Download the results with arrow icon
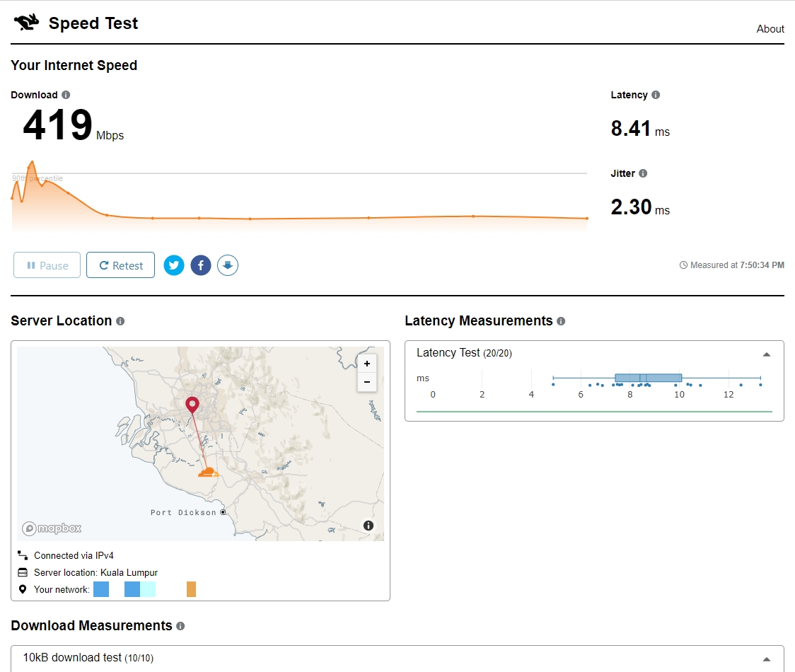The width and height of the screenshot is (795, 672). point(228,265)
